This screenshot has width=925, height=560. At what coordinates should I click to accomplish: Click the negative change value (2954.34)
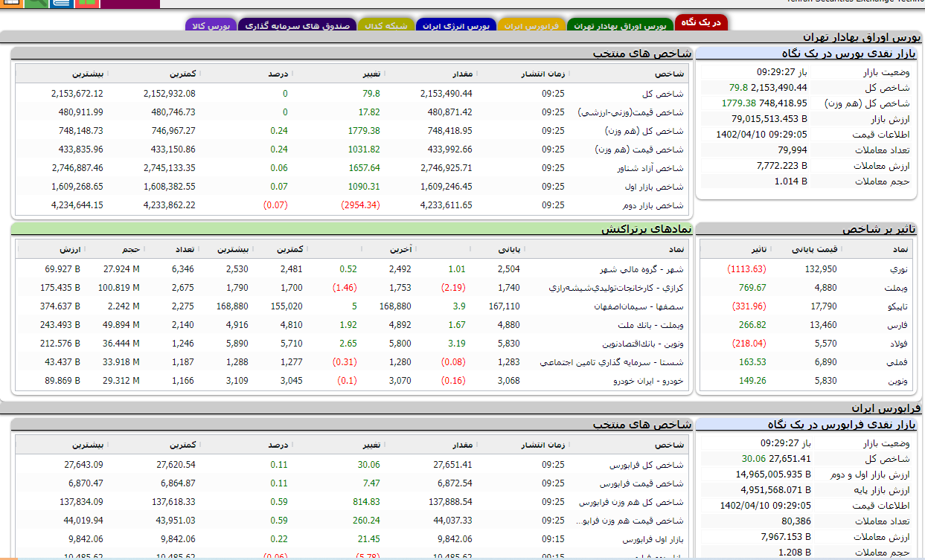coord(361,205)
